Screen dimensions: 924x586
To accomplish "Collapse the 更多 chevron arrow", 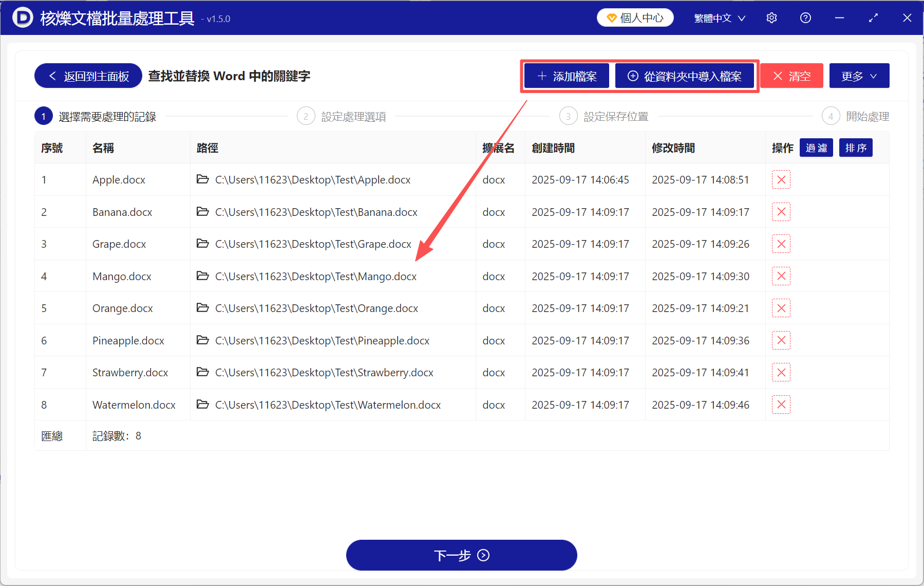I will pyautogui.click(x=873, y=76).
